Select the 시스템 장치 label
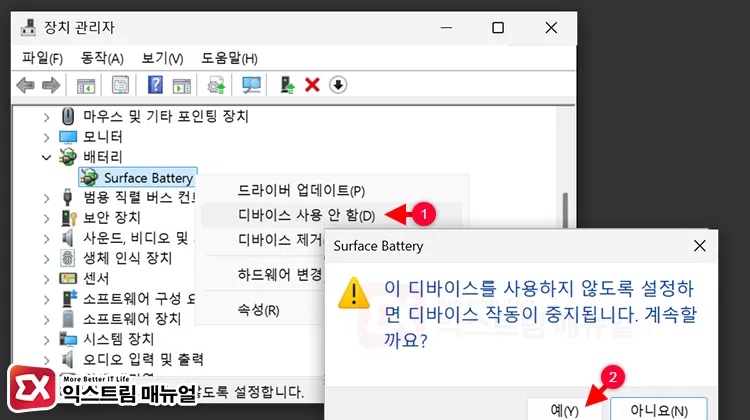750x420 pixels. tap(118, 339)
